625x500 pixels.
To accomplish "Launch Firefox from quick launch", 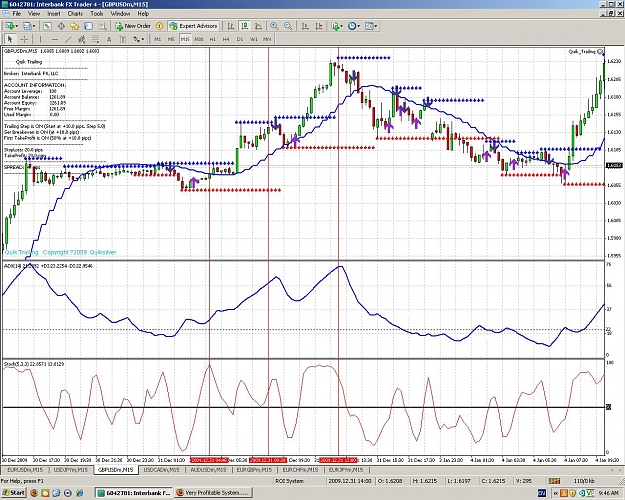I will pos(34,493).
